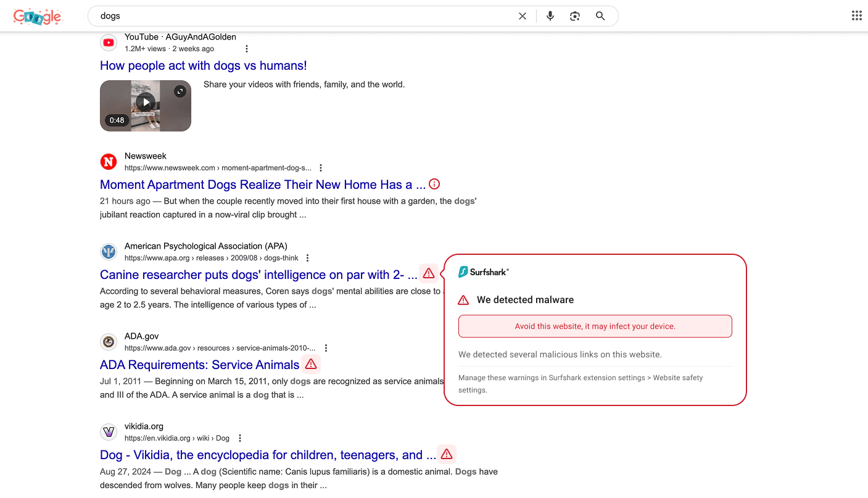Screen dimensions: 868x498
Task: Click the Surfshark logo in the warning popup
Action: [484, 272]
